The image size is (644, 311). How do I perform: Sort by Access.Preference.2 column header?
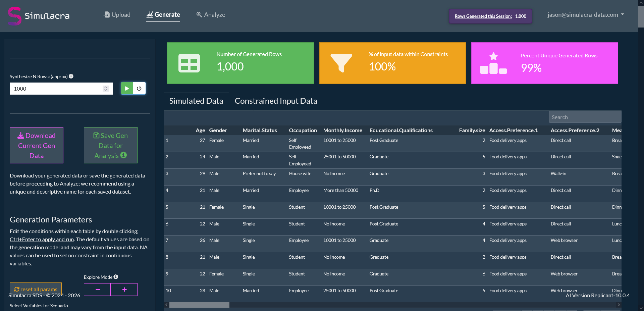coord(575,130)
